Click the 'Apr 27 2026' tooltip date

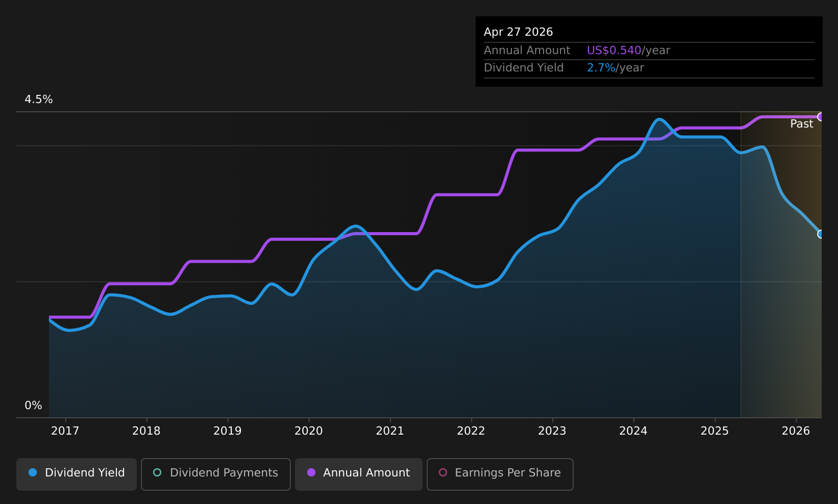coord(519,32)
